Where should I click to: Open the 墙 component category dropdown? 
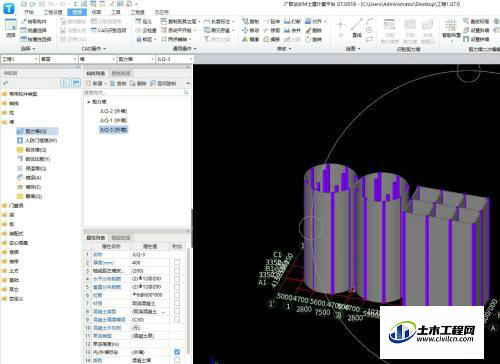[x=97, y=59]
